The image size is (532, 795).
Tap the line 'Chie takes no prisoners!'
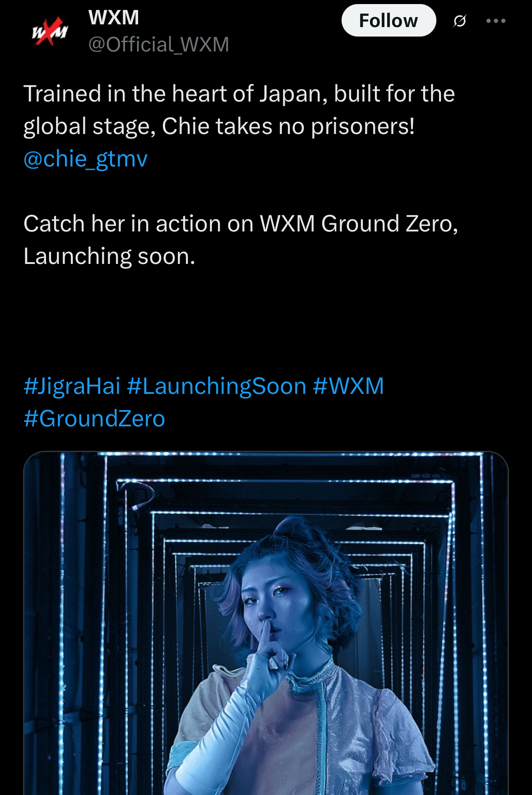(288, 126)
